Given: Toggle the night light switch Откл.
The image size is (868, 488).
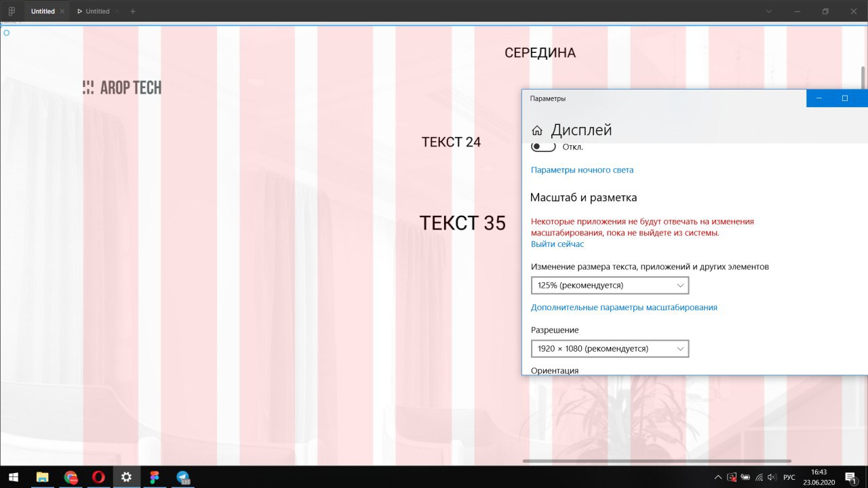Looking at the screenshot, I should point(544,147).
